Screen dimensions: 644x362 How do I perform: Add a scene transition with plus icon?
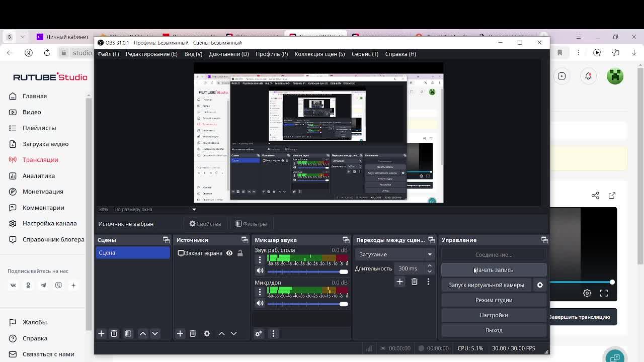pos(399,282)
